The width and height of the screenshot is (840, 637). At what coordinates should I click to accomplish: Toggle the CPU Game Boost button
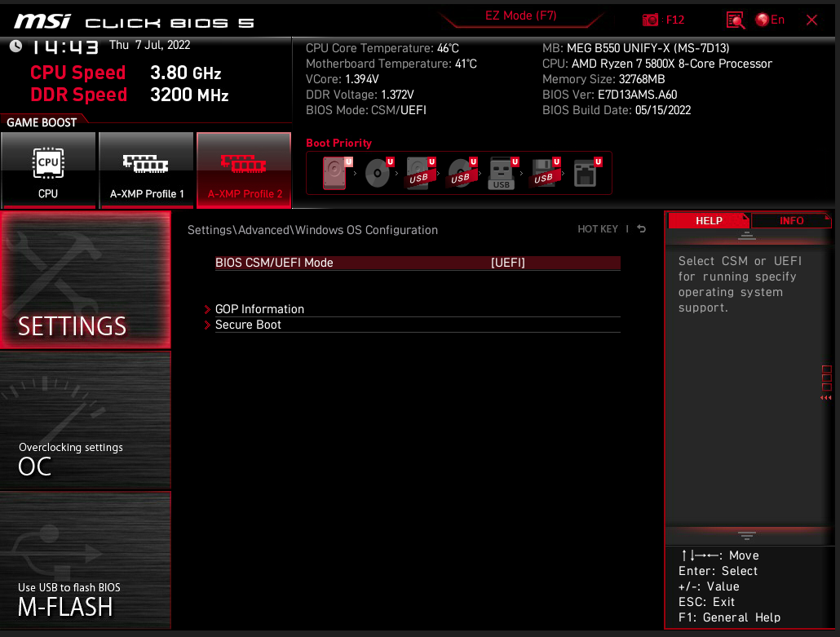[48, 170]
